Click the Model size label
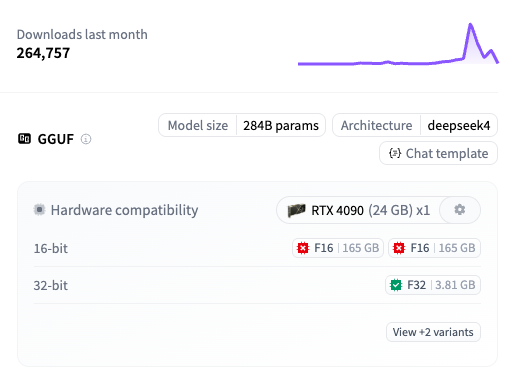This screenshot has width=515, height=386. click(x=198, y=126)
